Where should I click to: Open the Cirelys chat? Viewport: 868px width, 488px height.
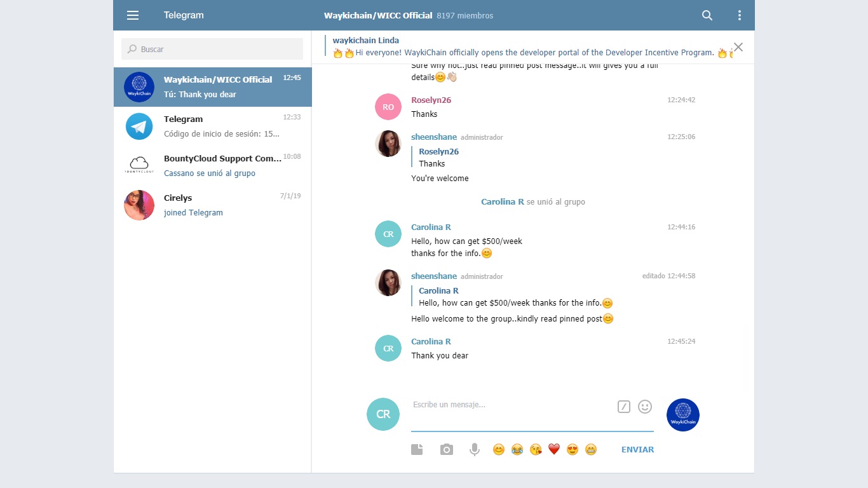213,205
